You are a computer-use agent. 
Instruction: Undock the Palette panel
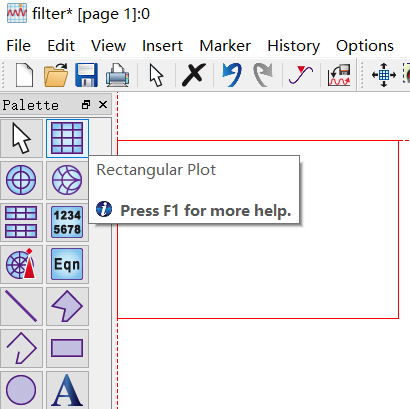86,105
